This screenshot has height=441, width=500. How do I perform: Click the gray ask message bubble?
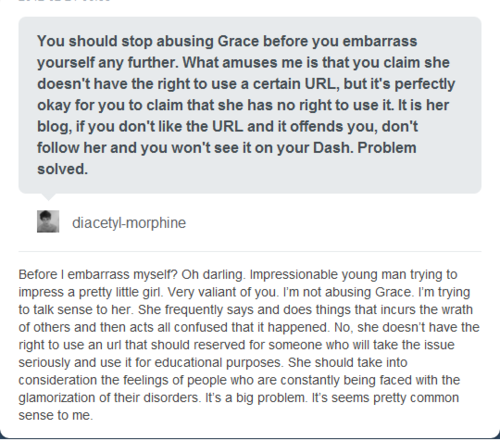[250, 105]
